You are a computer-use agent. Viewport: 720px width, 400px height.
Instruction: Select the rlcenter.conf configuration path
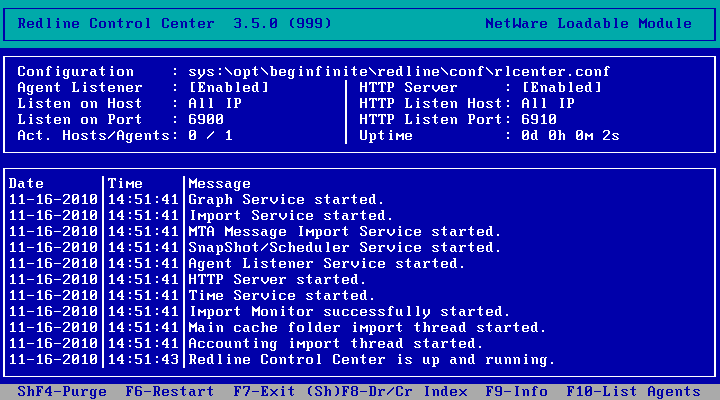(399, 72)
